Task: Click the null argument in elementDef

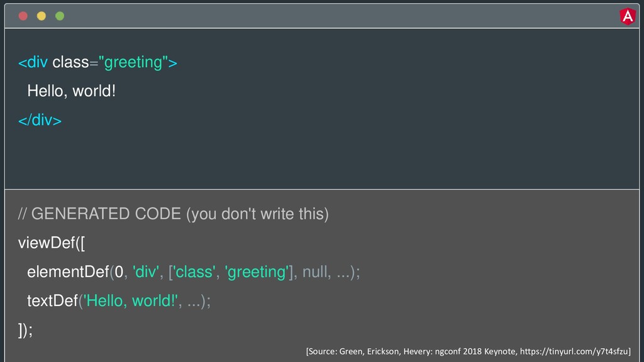Action: click(x=314, y=271)
